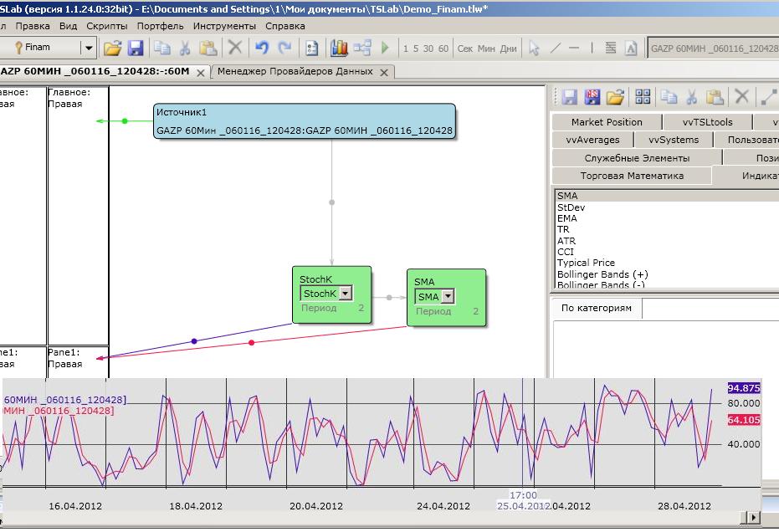Expand the StochK block dropdown

[x=346, y=294]
